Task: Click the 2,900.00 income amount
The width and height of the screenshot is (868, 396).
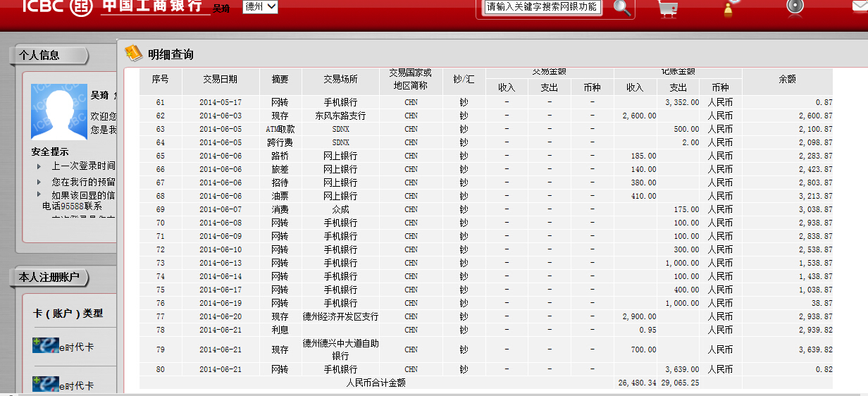Action: (x=639, y=316)
